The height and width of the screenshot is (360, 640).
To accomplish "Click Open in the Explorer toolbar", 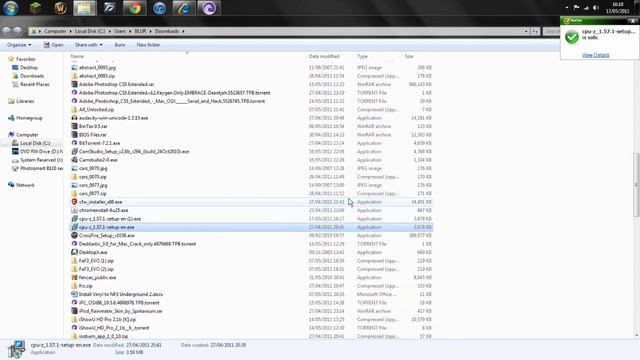I will [x=53, y=45].
